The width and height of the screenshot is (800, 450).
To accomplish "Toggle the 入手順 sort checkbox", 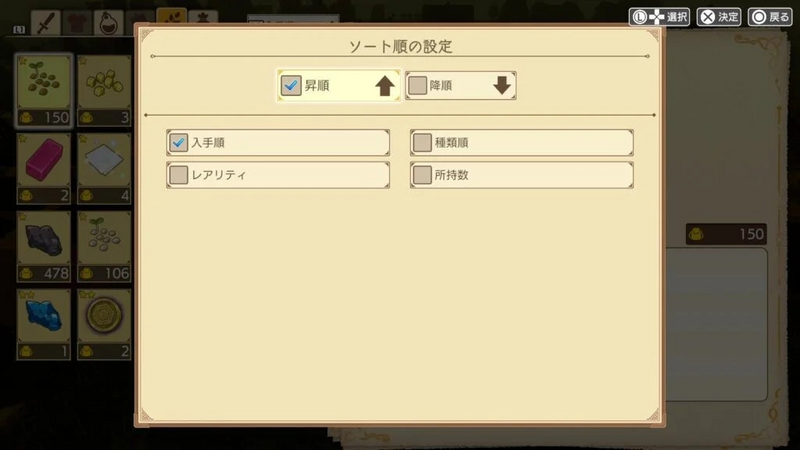I will pos(178,142).
